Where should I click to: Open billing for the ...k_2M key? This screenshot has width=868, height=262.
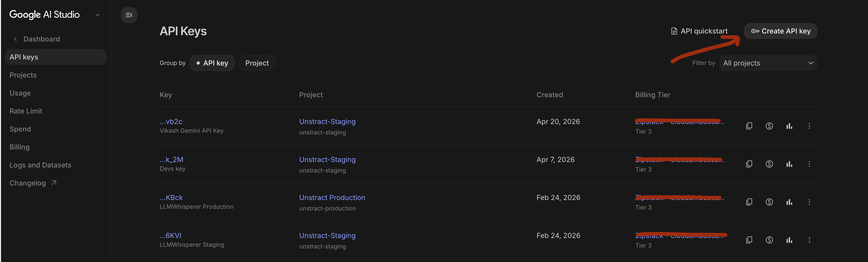(769, 164)
